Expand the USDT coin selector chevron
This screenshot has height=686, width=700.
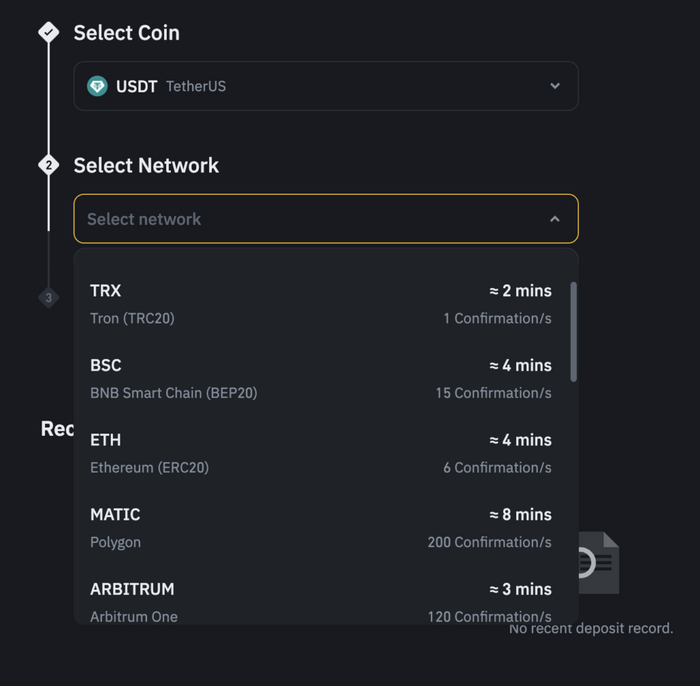tap(555, 86)
